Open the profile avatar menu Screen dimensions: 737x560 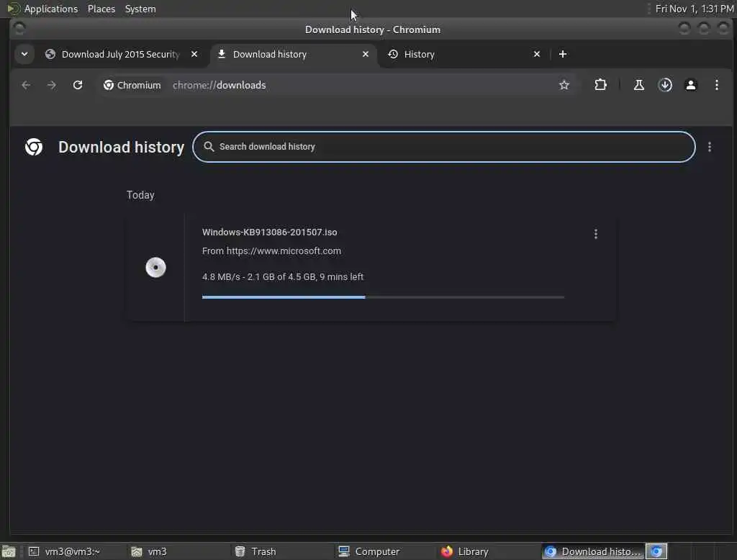click(x=691, y=85)
